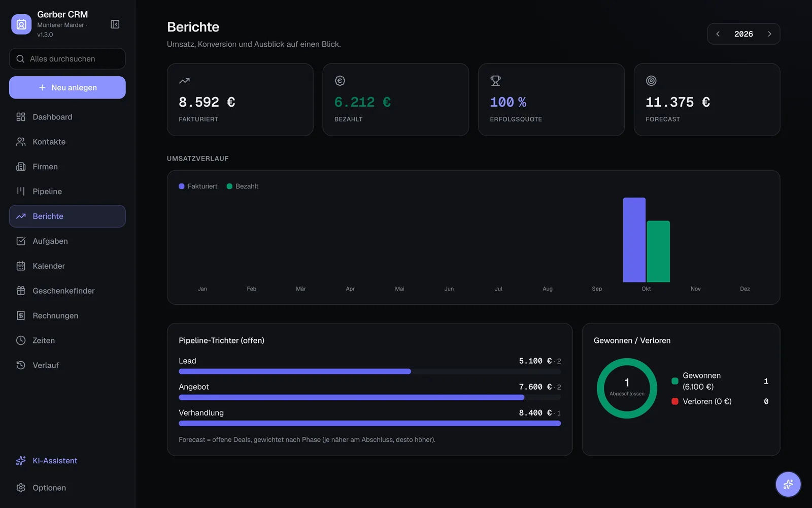Click the Gewonnen (6.100 €) label
The width and height of the screenshot is (812, 508).
[701, 381]
